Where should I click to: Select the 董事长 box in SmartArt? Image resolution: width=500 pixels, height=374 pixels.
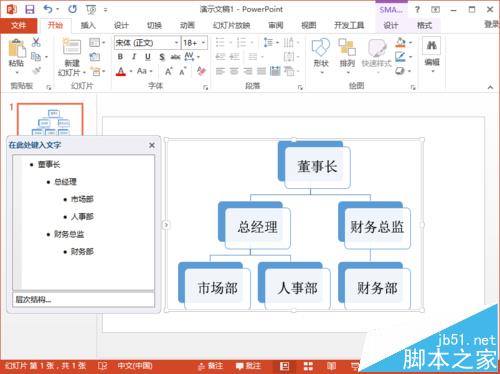tap(317, 167)
